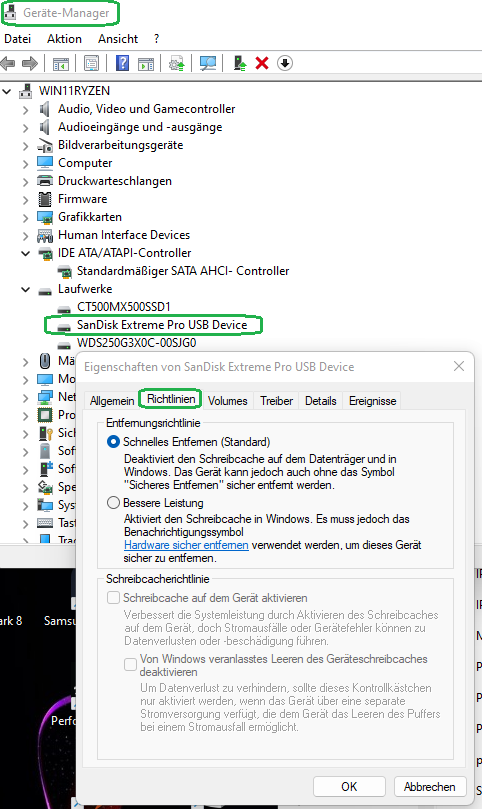Click the gear with green arrow toolbar icon
This screenshot has width=482, height=809.
pos(177,63)
